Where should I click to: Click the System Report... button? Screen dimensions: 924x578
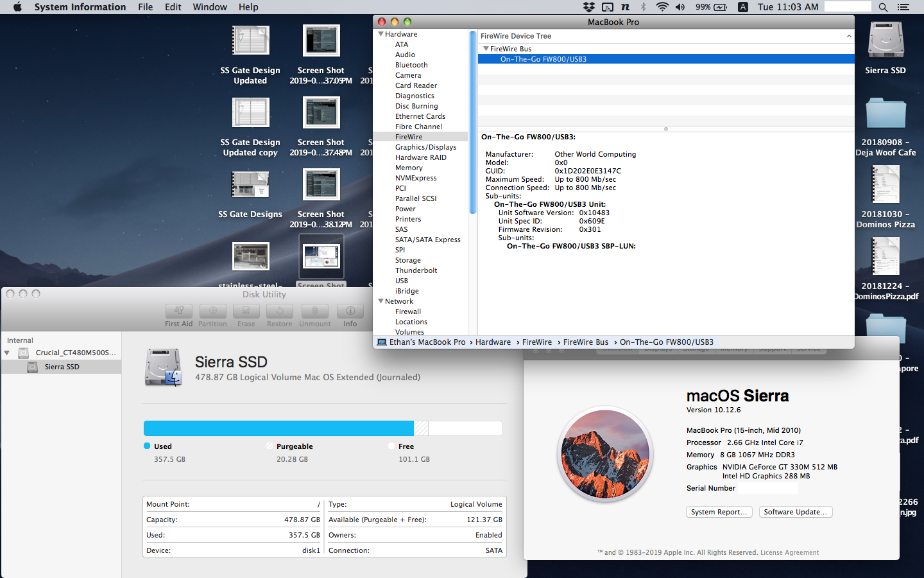pyautogui.click(x=719, y=512)
